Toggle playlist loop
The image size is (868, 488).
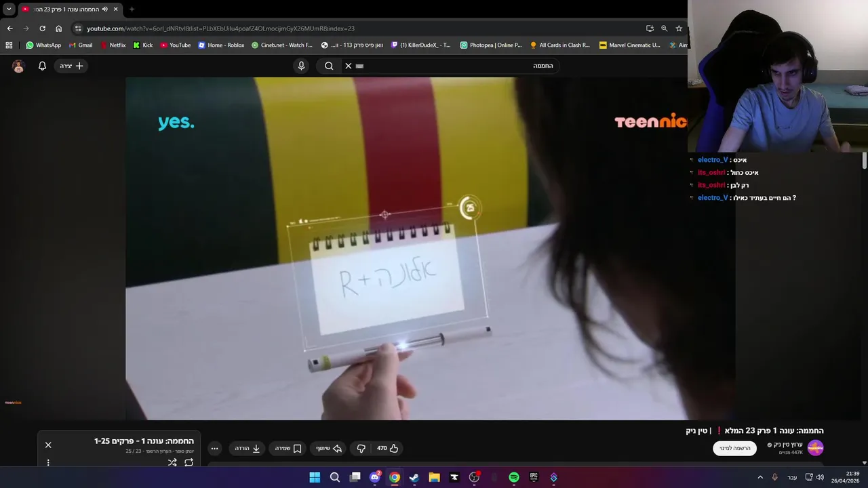click(x=189, y=462)
